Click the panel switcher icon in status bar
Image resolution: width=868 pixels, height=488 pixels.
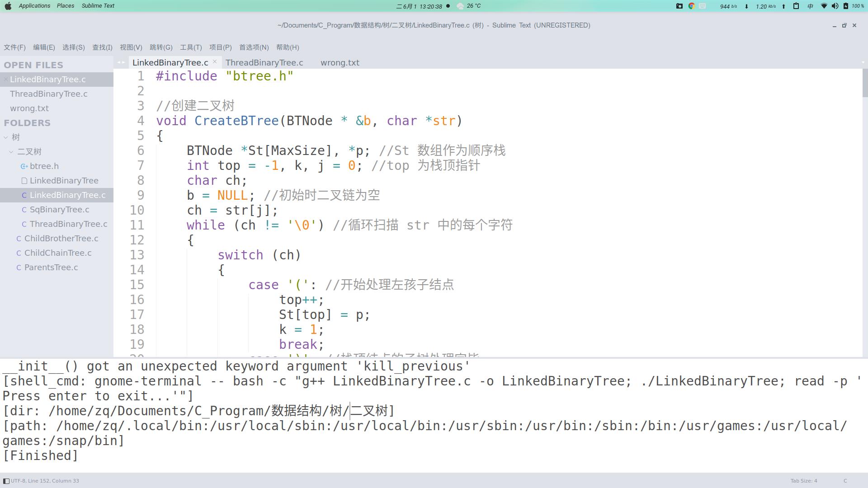click(6, 481)
